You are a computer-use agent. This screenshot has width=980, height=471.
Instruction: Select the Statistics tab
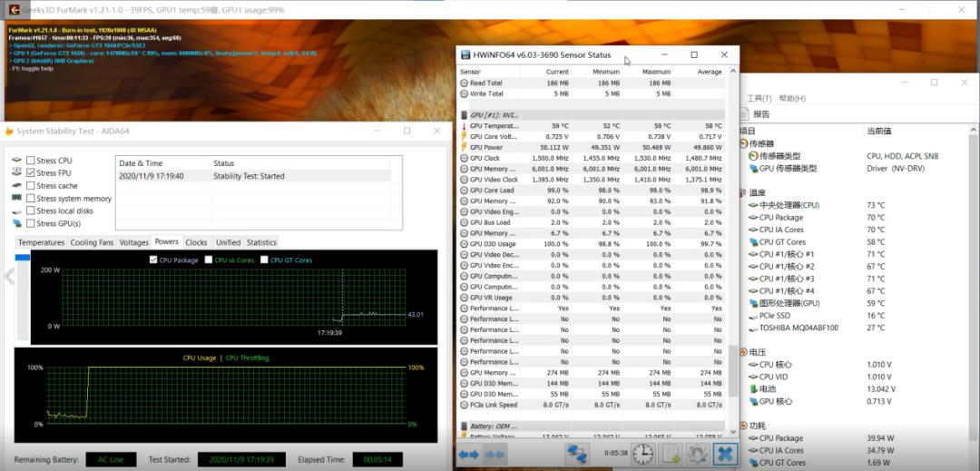click(261, 242)
